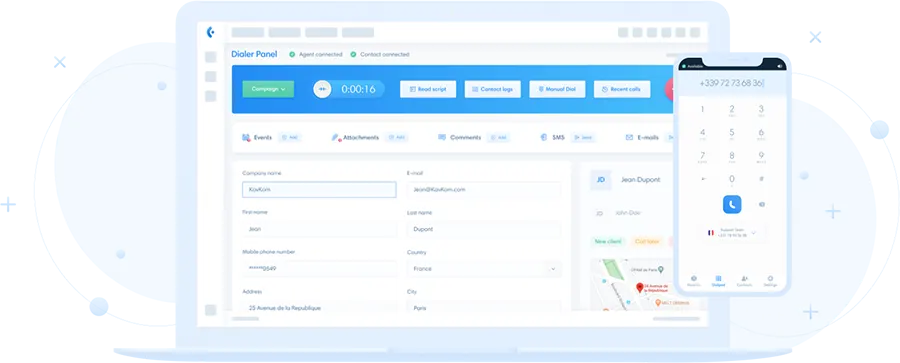Tap digit 2 on phone dialpad
Screen dimensions: 900x363
732,110
